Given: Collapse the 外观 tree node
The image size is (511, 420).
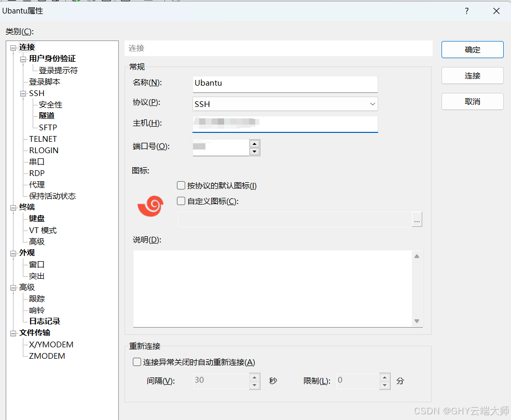Looking at the screenshot, I should (13, 253).
